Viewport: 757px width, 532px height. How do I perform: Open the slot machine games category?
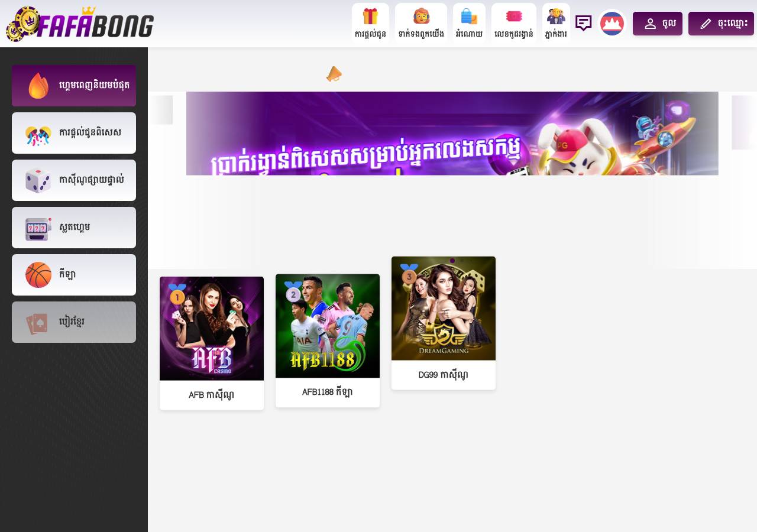pos(74,228)
